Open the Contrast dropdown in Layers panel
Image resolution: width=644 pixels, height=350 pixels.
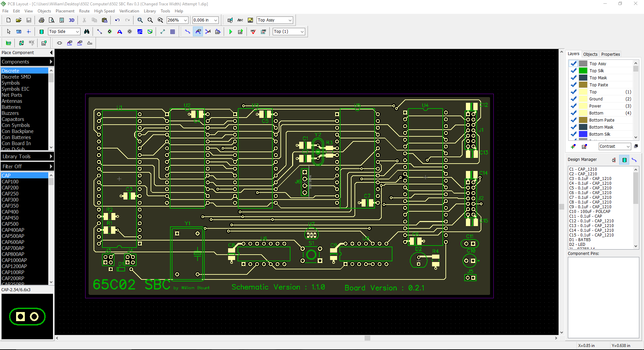628,146
